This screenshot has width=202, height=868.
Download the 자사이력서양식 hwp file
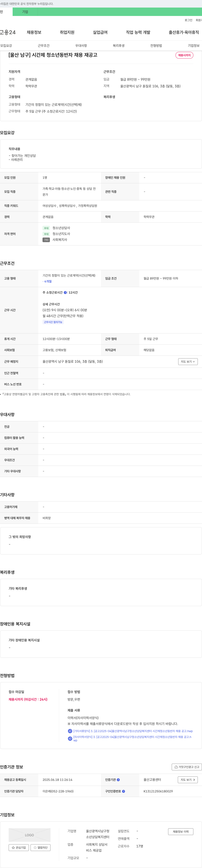click(132, 738)
